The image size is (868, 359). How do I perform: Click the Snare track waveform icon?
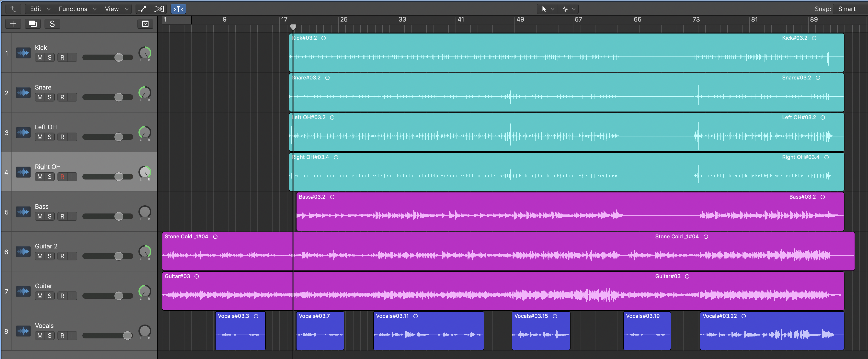click(23, 93)
